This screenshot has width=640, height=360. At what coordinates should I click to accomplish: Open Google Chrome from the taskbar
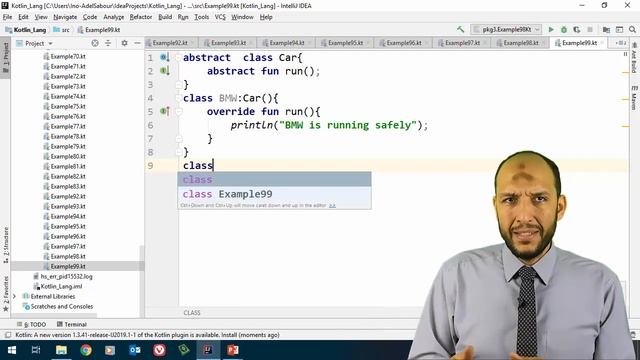pos(86,350)
